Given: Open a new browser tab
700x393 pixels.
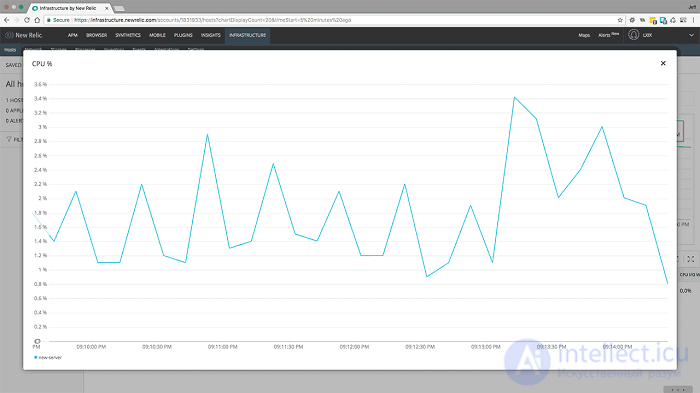Looking at the screenshot, I should [119, 8].
